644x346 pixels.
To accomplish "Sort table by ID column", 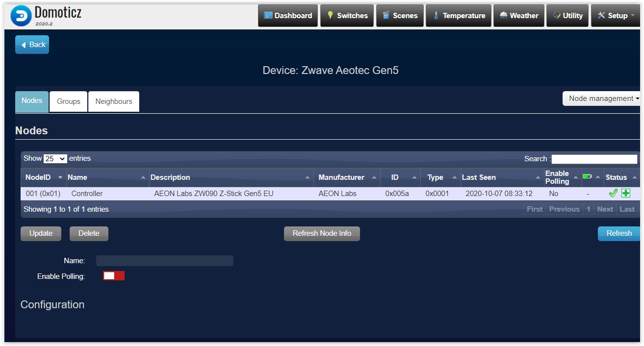I will tap(400, 177).
